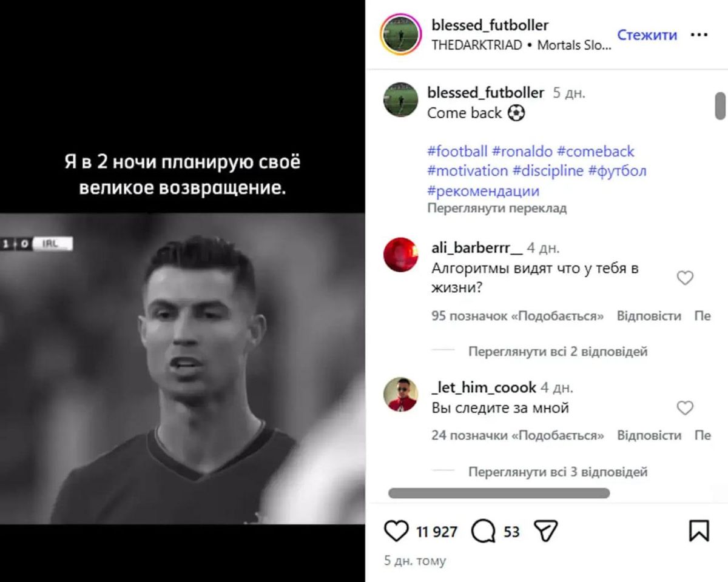This screenshot has width=728, height=582.
Task: Follow the account using the Стежити button
Action: pos(647,35)
